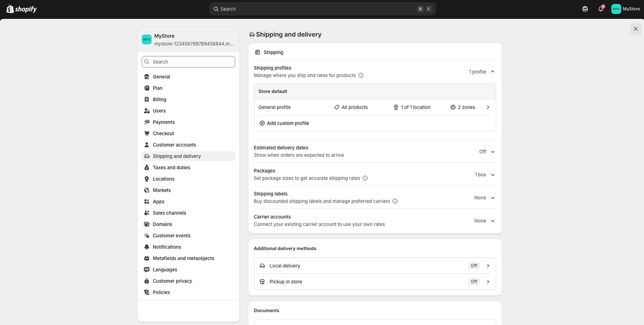Click the Pickup in store 'Off' badge
This screenshot has height=325, width=644.
(x=474, y=282)
